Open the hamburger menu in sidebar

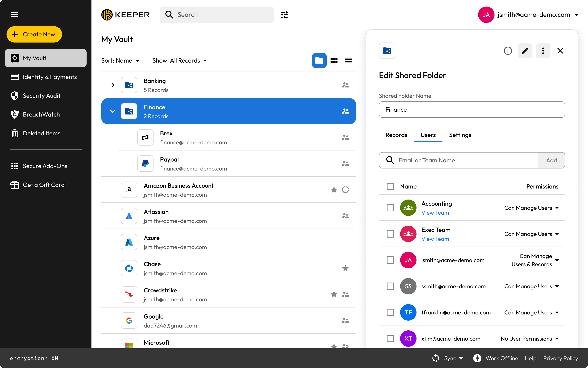[14, 15]
